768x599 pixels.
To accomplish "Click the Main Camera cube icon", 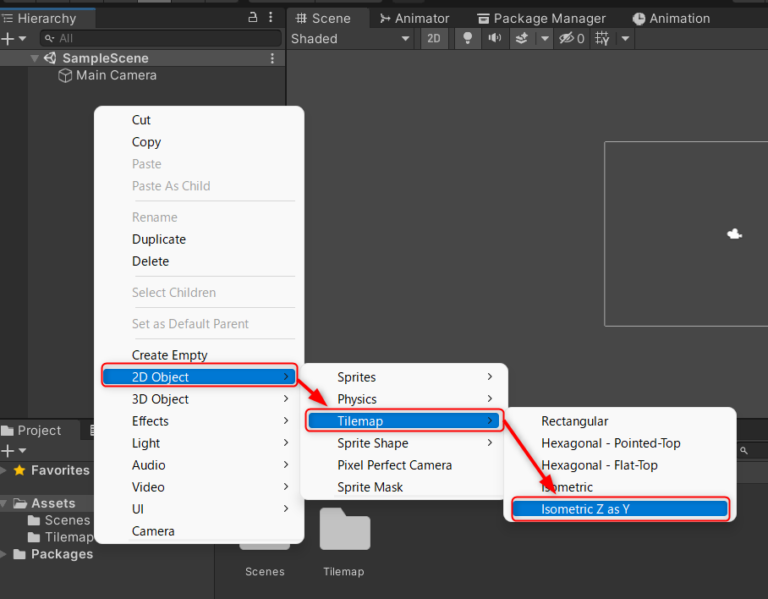I will coord(65,76).
